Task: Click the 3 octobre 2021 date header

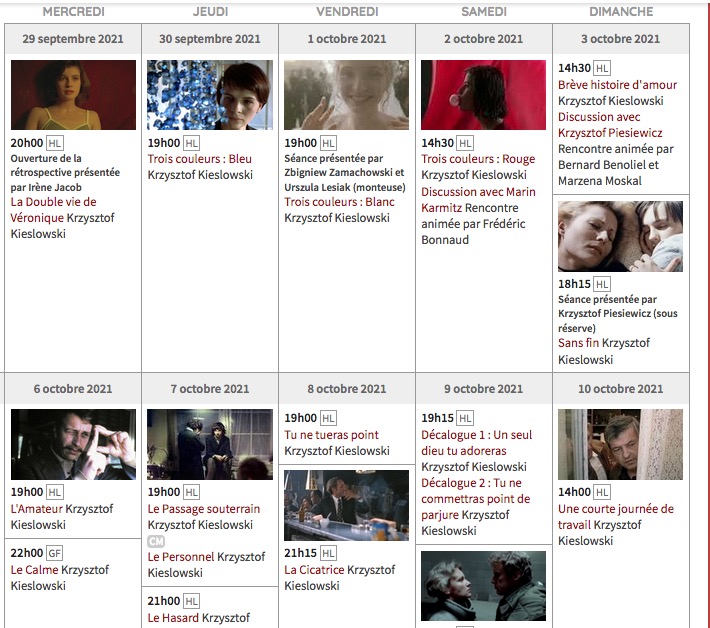Action: click(x=621, y=39)
